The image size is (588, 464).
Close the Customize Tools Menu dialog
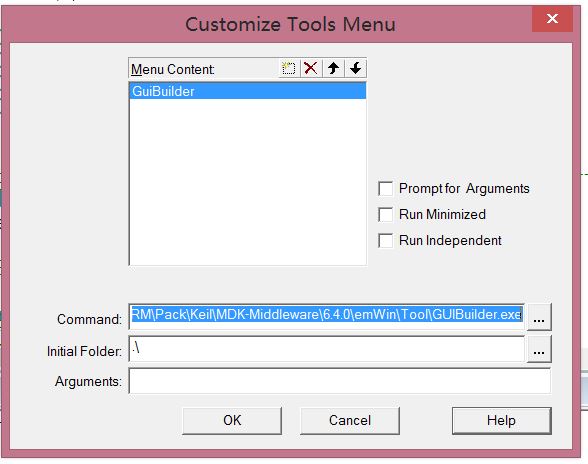click(x=552, y=19)
